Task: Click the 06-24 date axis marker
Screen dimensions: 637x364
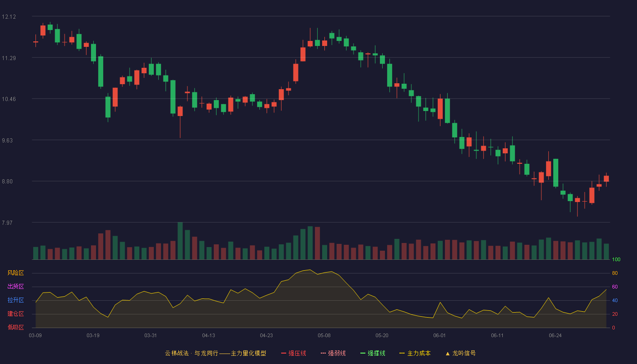Action: point(555,335)
